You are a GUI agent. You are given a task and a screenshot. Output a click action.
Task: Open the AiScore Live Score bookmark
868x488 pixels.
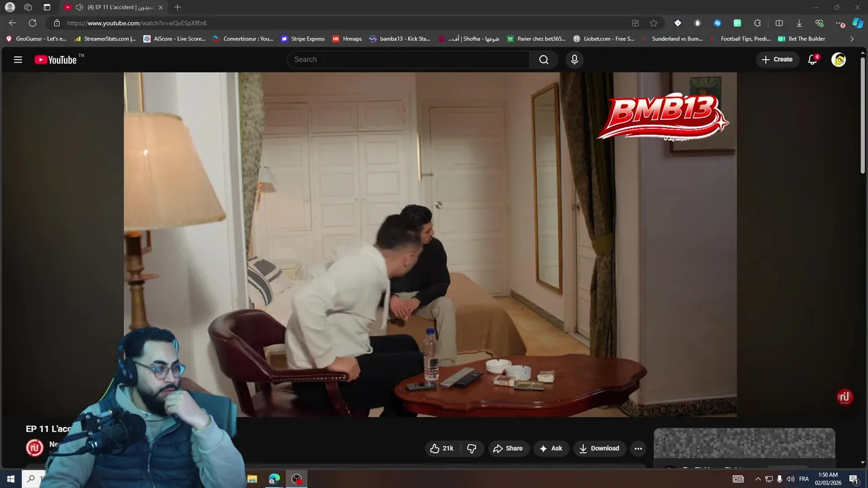174,39
